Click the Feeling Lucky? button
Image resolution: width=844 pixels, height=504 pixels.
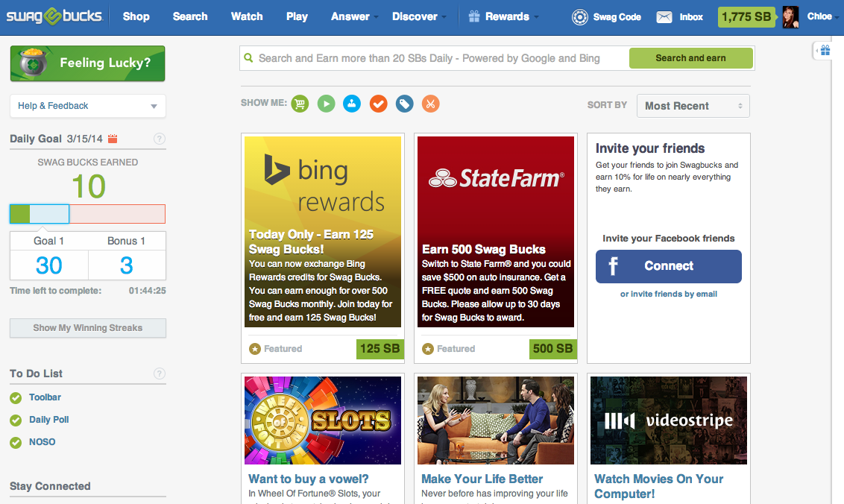(x=88, y=63)
